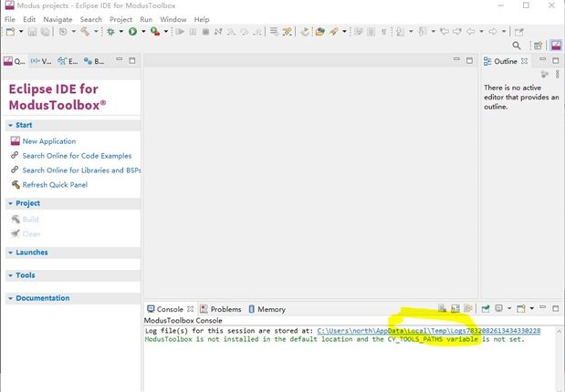Open dropdown beside Build hammer icon
The height and width of the screenshot is (392, 565).
click(x=96, y=32)
